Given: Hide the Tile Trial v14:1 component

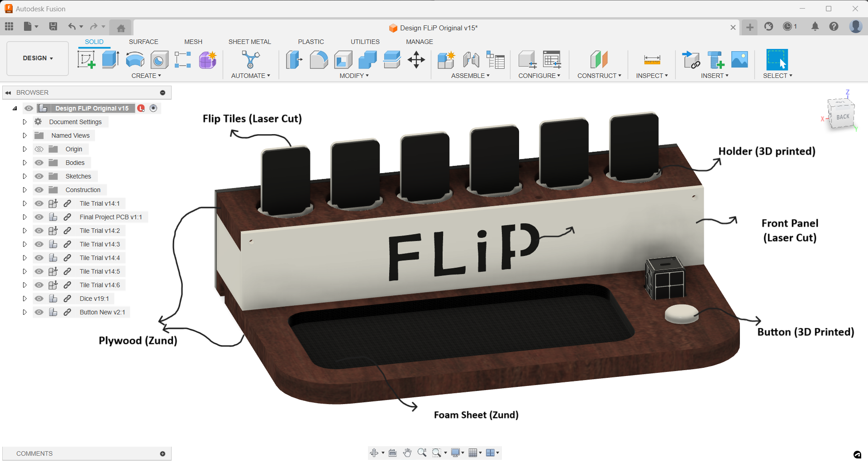Looking at the screenshot, I should click(x=39, y=203).
